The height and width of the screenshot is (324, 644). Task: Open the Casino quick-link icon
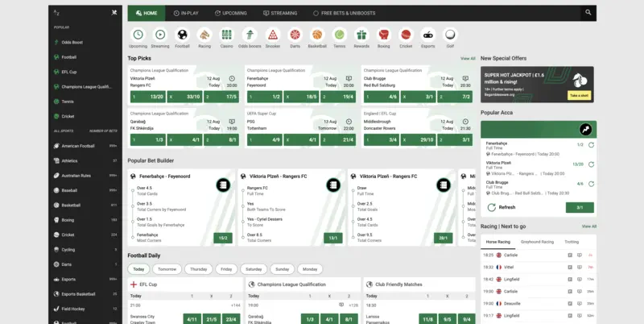click(228, 35)
